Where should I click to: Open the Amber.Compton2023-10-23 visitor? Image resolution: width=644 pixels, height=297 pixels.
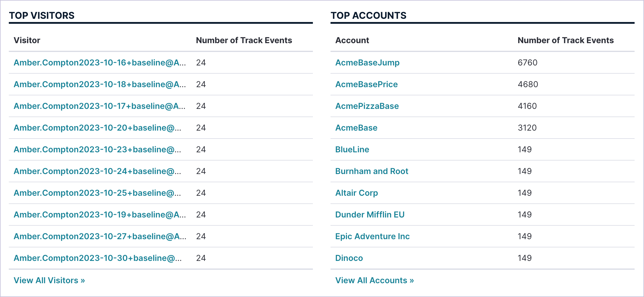(x=97, y=149)
